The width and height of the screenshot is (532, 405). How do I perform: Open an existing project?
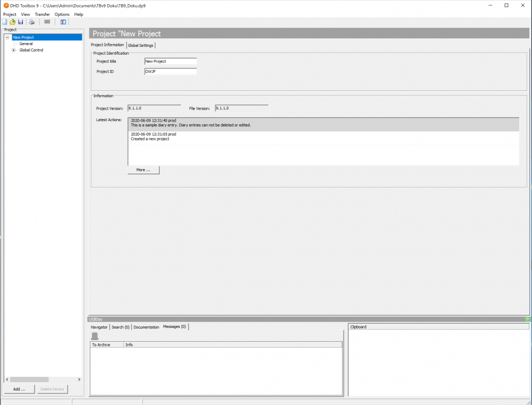12,22
